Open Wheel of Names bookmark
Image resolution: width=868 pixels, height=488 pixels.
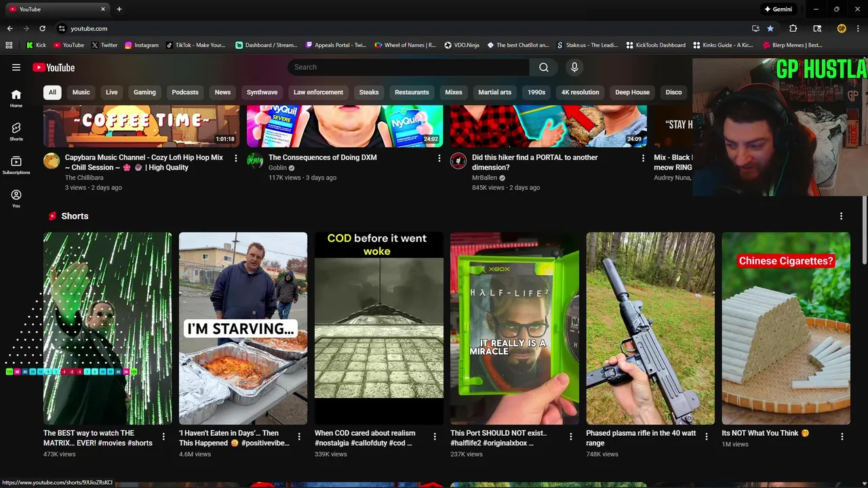pyautogui.click(x=405, y=45)
